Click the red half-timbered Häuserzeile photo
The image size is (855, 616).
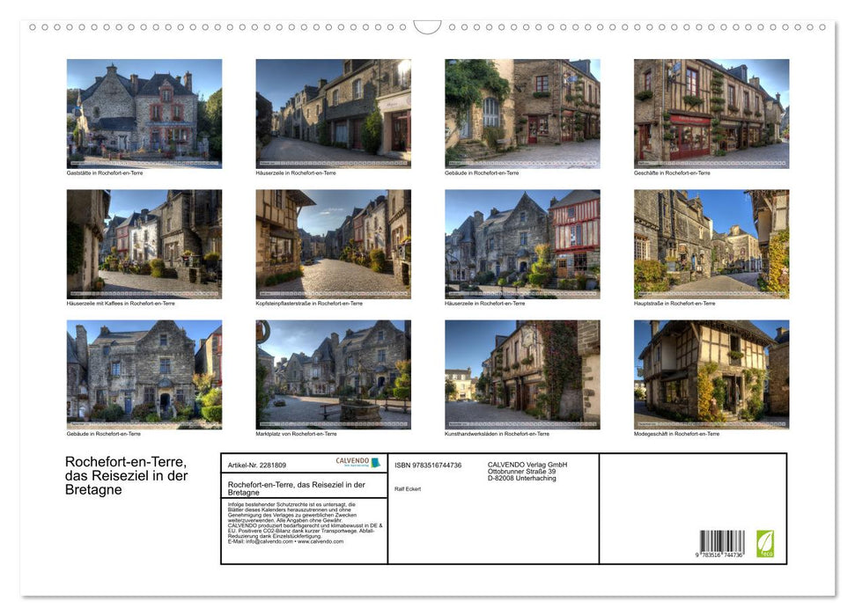tap(522, 244)
